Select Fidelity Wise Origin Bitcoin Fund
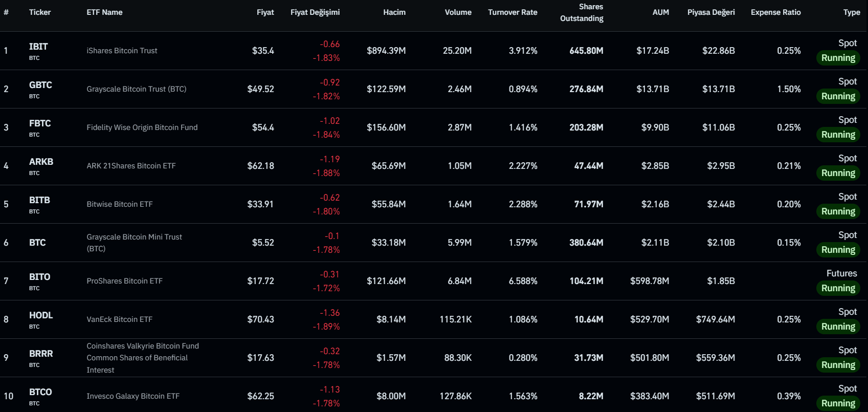Image resolution: width=868 pixels, height=412 pixels. tap(142, 127)
